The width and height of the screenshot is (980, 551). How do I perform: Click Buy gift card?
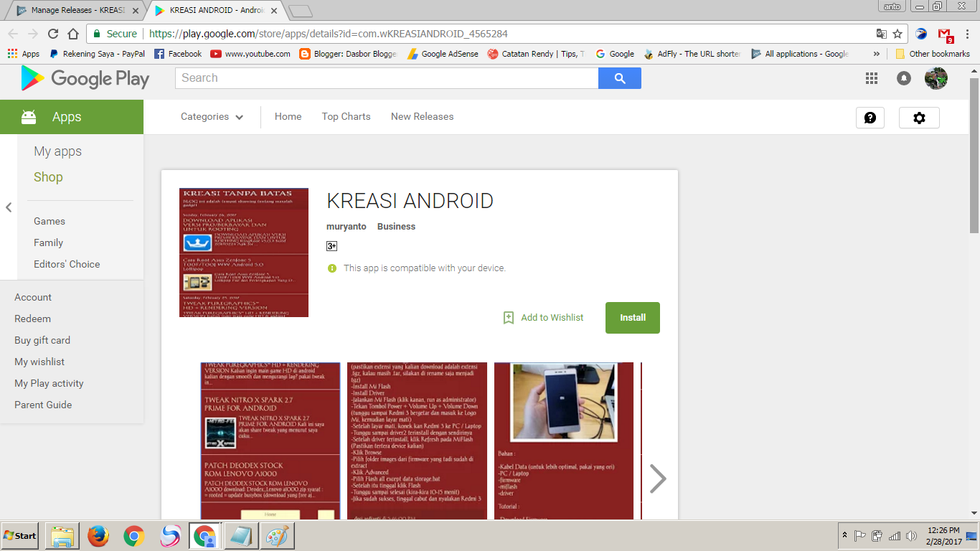pos(42,341)
